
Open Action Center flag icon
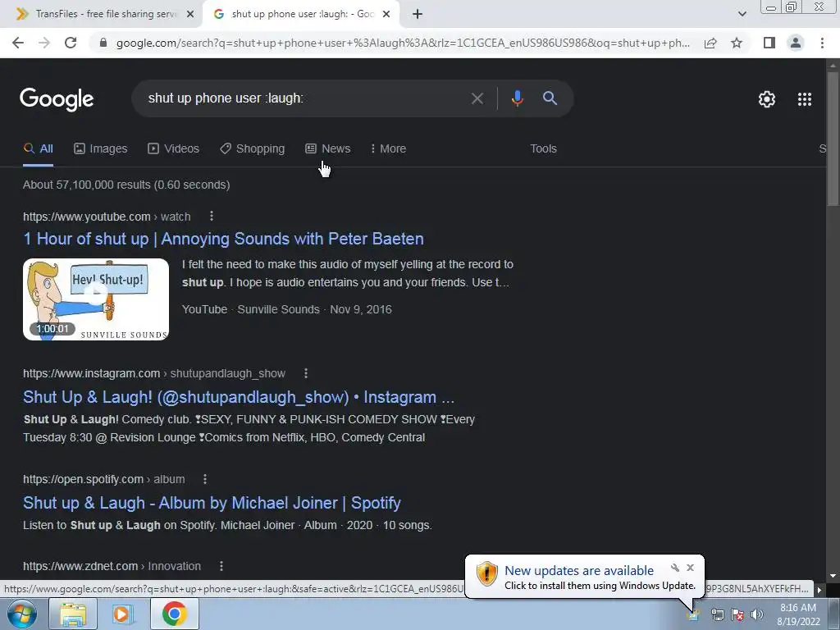[737, 614]
